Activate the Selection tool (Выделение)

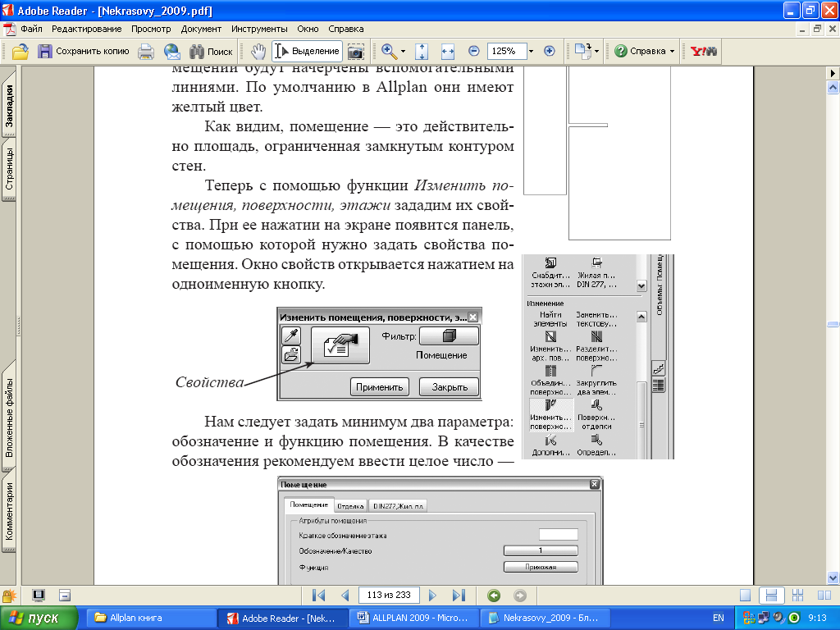click(x=307, y=52)
